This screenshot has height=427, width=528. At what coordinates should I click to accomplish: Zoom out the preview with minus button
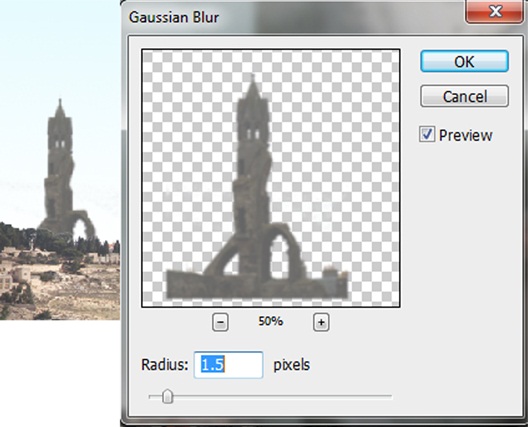tap(220, 322)
